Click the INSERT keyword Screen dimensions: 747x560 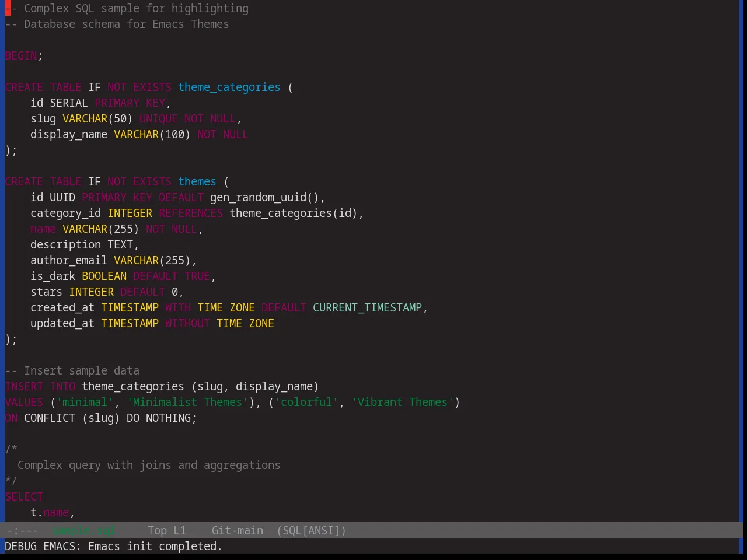[24, 387]
